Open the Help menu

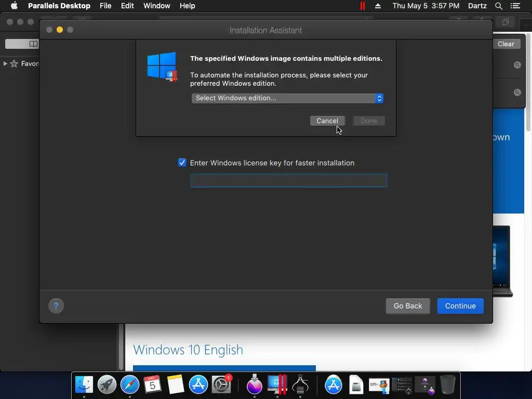pos(187,6)
